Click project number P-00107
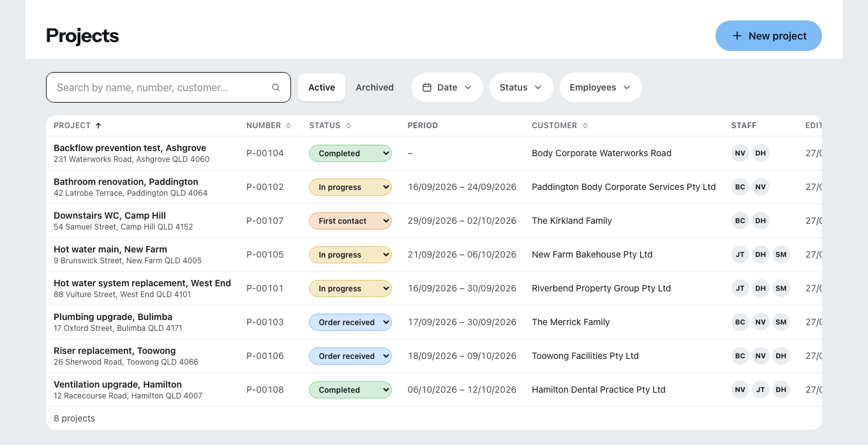Screen dimensions: 868x445 point(265,221)
